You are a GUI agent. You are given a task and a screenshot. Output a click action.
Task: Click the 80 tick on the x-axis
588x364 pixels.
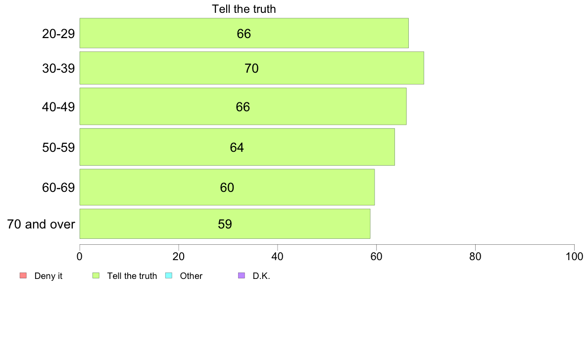point(475,256)
